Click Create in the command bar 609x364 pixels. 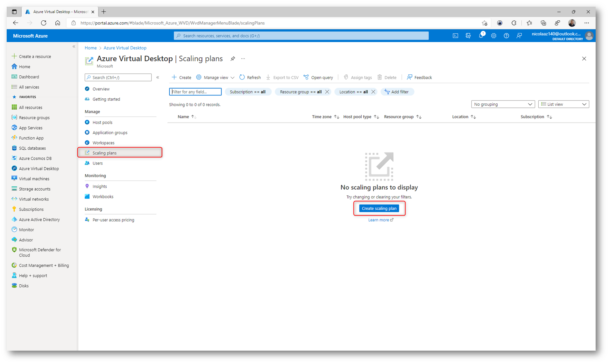click(x=181, y=77)
